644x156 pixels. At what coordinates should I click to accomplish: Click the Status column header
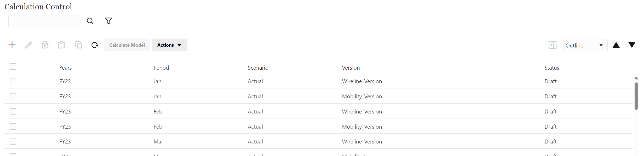(x=552, y=68)
